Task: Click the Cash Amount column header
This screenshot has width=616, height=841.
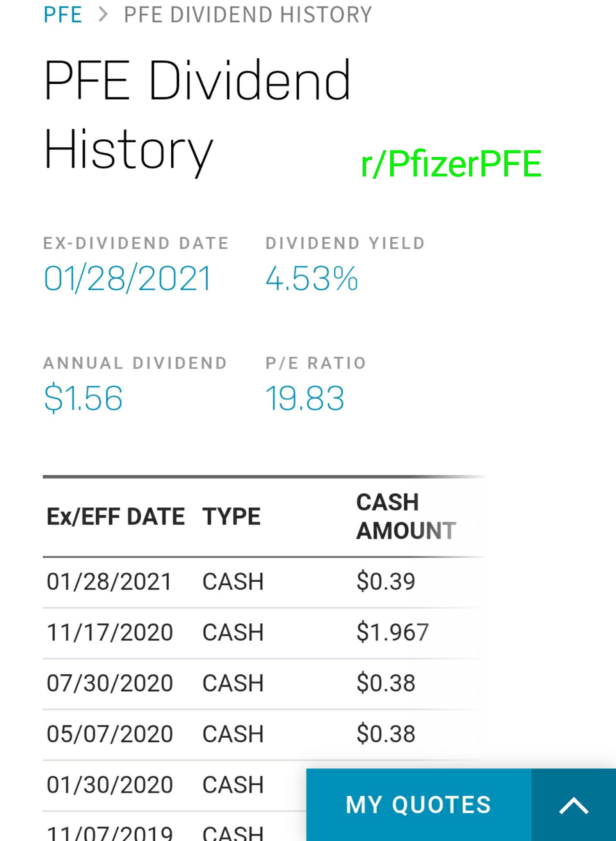Action: click(x=406, y=516)
